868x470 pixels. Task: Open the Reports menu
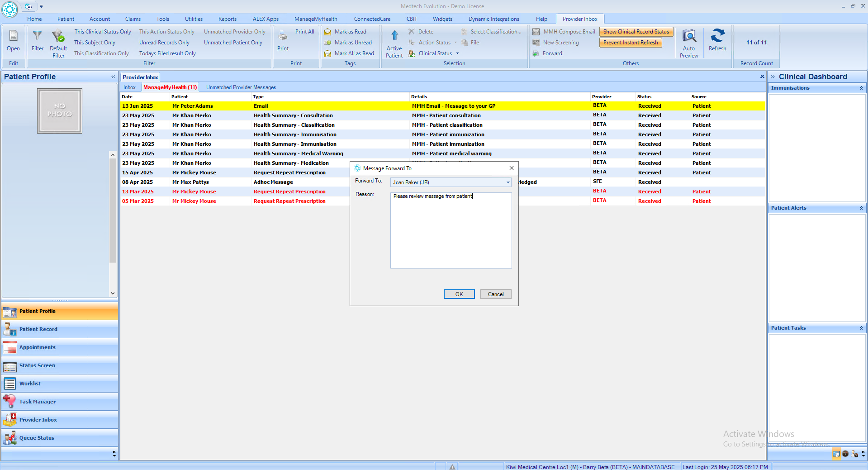(227, 19)
